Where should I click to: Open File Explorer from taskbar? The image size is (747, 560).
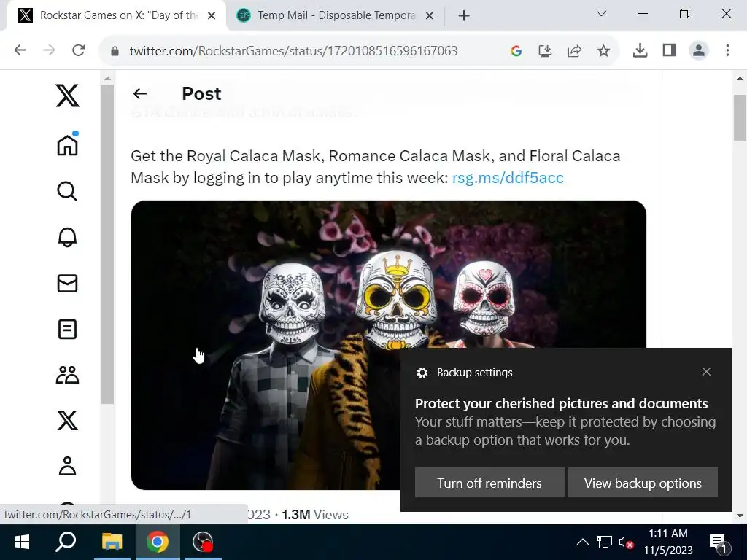[x=112, y=542]
